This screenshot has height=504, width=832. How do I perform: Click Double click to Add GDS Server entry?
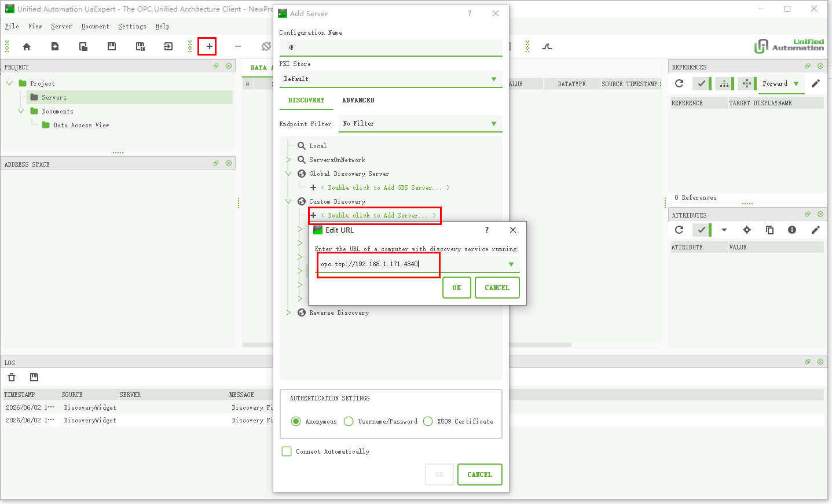[384, 187]
